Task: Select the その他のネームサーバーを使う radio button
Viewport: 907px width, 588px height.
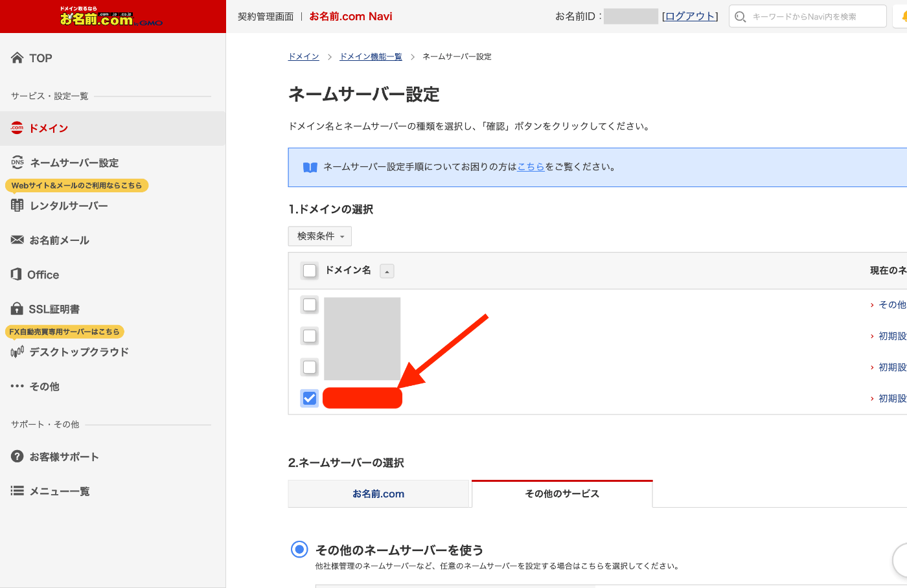Action: pos(299,549)
